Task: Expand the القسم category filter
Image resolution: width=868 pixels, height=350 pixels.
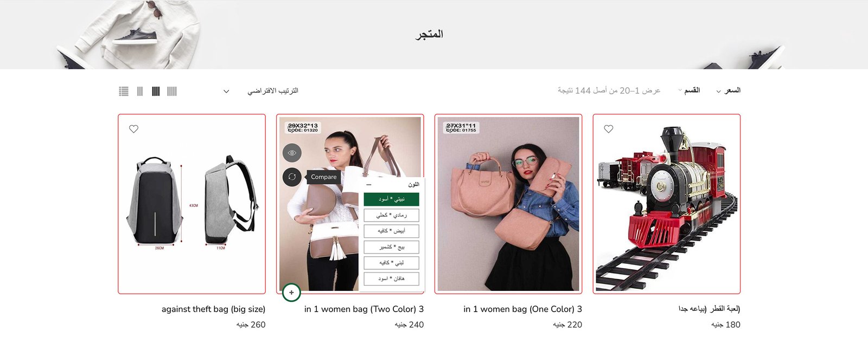Action: pos(689,90)
